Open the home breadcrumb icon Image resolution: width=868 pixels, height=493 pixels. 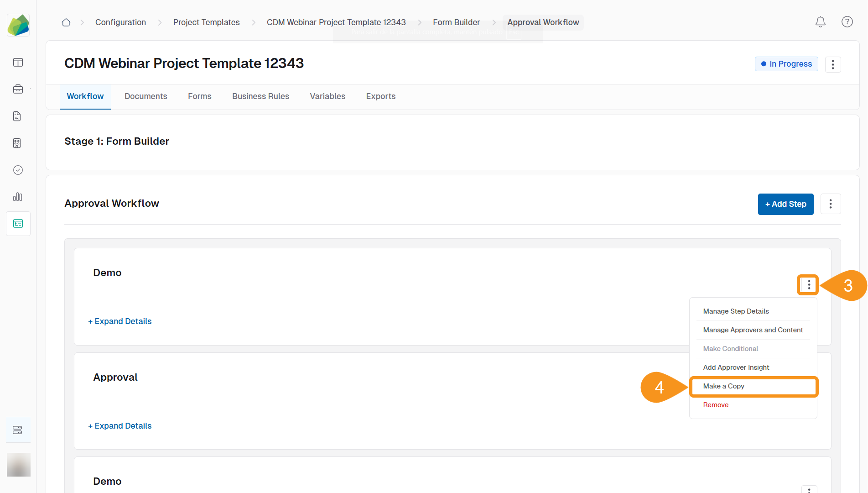pos(66,22)
